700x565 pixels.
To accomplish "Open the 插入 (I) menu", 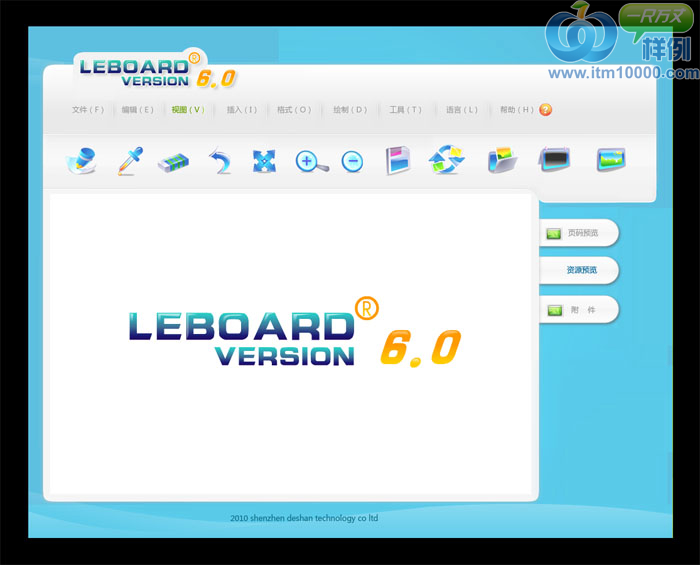I will (x=242, y=109).
